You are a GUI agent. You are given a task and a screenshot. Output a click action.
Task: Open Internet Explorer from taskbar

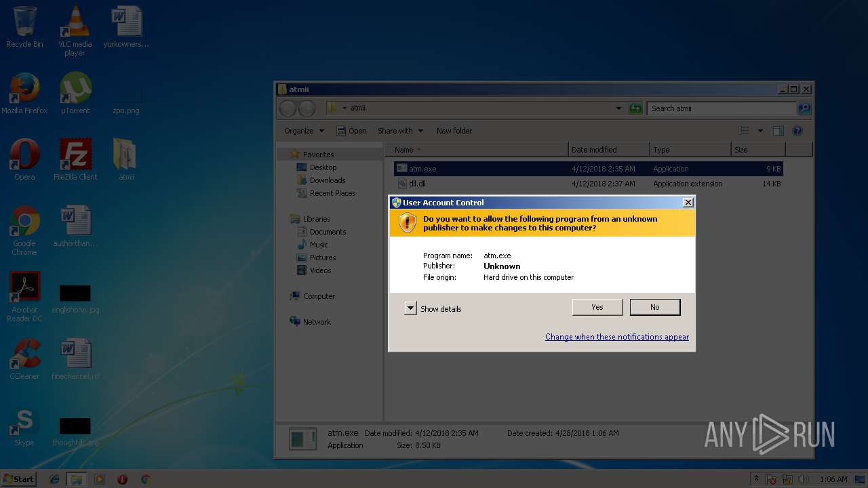click(x=54, y=479)
